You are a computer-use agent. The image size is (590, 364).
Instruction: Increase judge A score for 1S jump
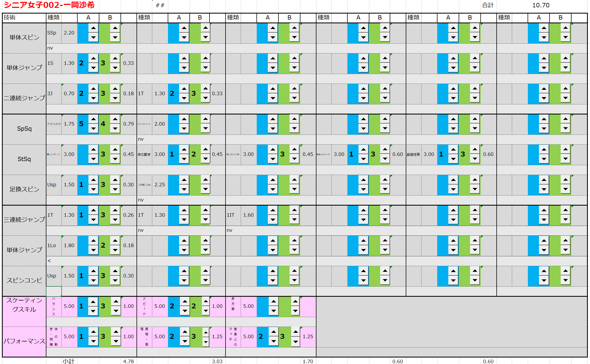[93, 58]
